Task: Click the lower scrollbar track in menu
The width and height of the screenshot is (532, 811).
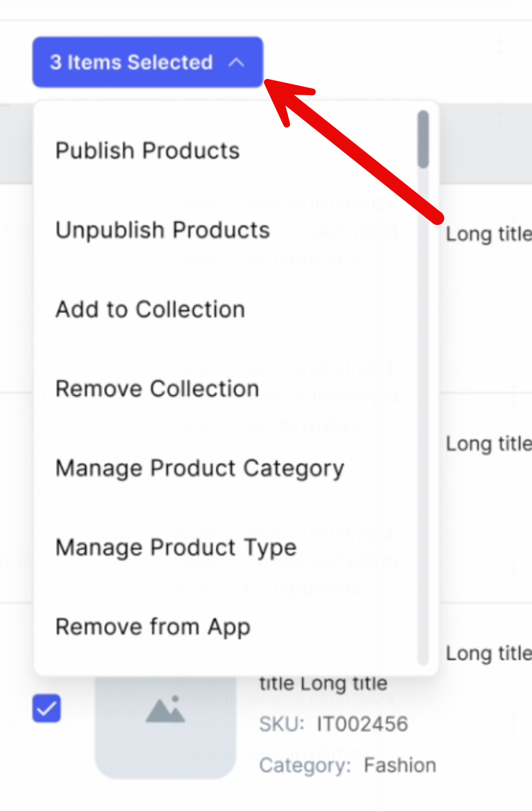Action: point(423,480)
